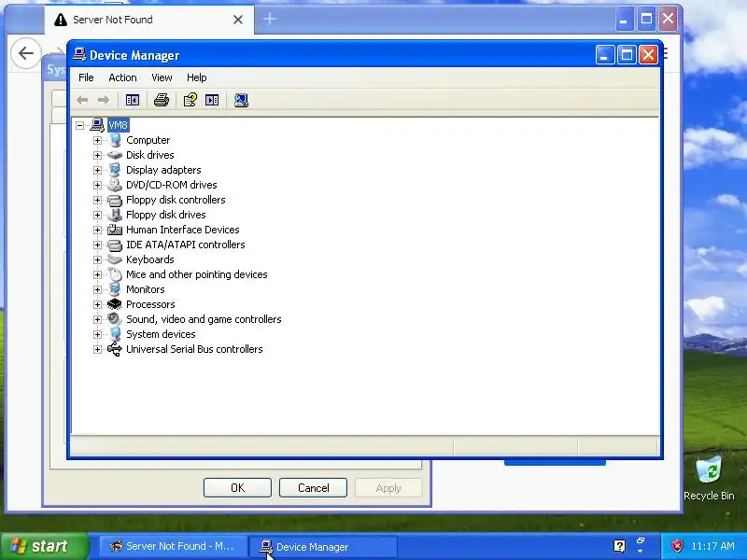Viewport: 747px width, 560px height.
Task: Click the Start button
Action: pos(44,546)
